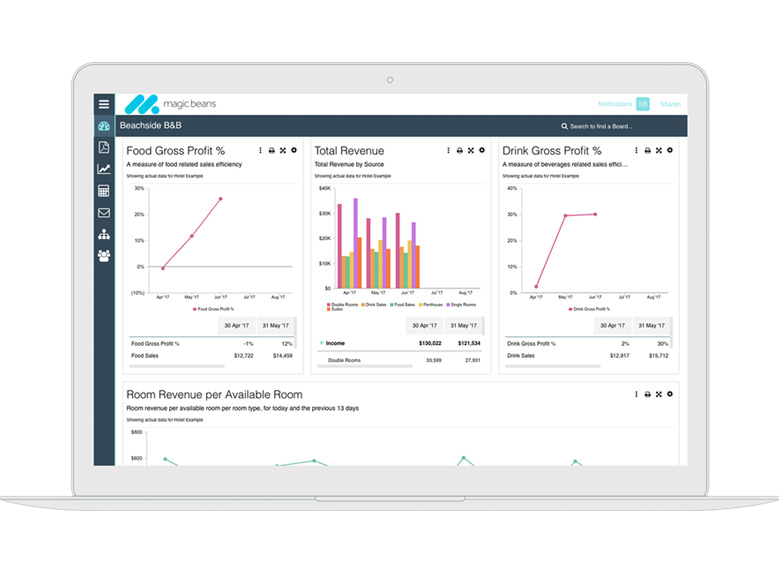Collapse the Income row in Total Revenue table
779x572 pixels.
(x=321, y=343)
